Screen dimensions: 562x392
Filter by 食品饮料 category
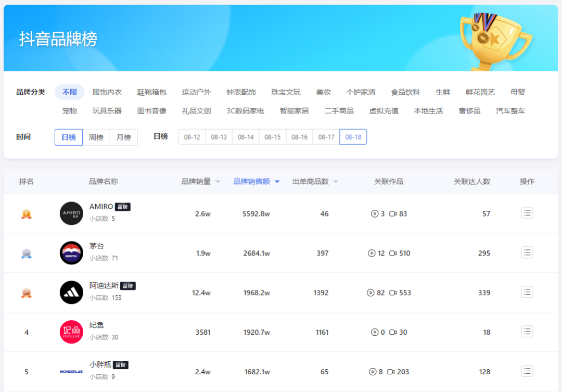[405, 92]
